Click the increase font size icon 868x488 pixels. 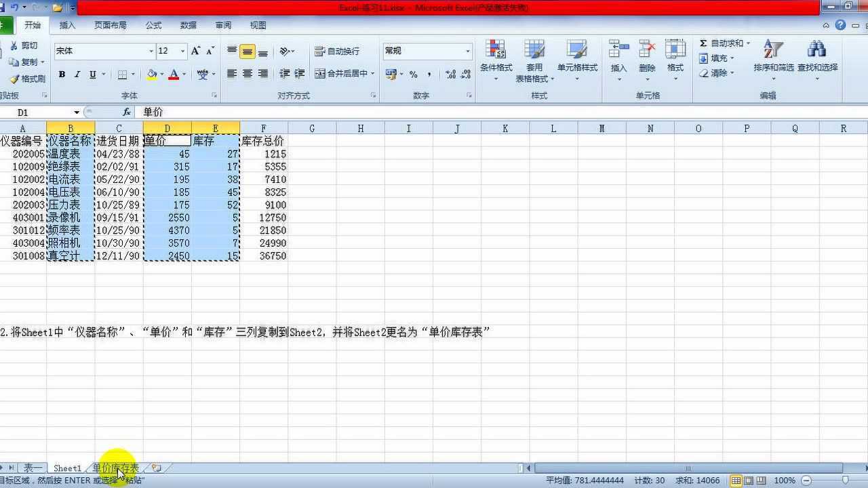click(x=195, y=51)
